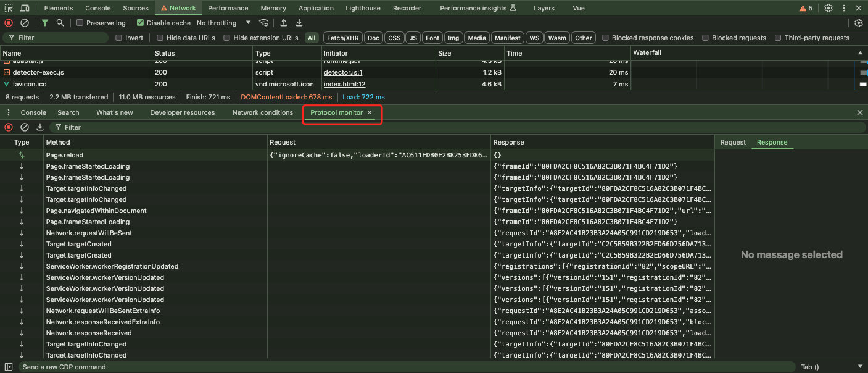Screen dimensions: 868x373
Task: Open Network panel settings gear
Action: [x=859, y=23]
